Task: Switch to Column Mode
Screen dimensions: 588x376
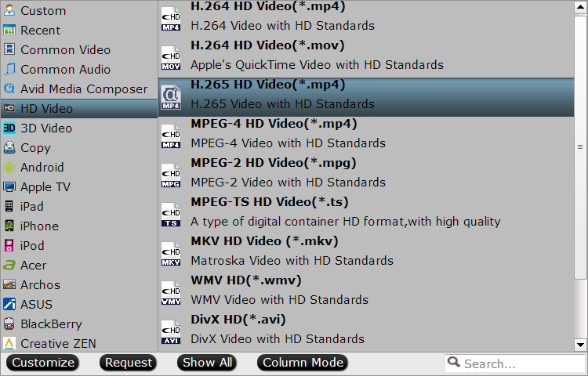Action: 303,363
